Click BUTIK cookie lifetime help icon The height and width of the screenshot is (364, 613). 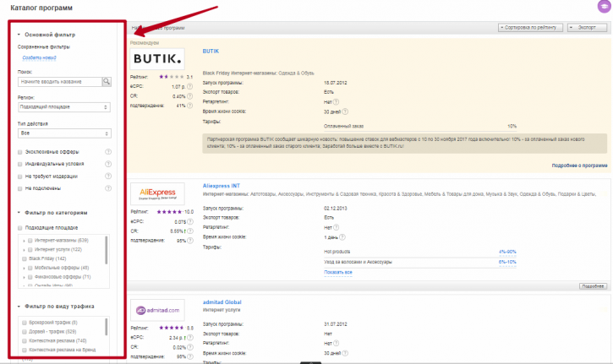tap(345, 111)
